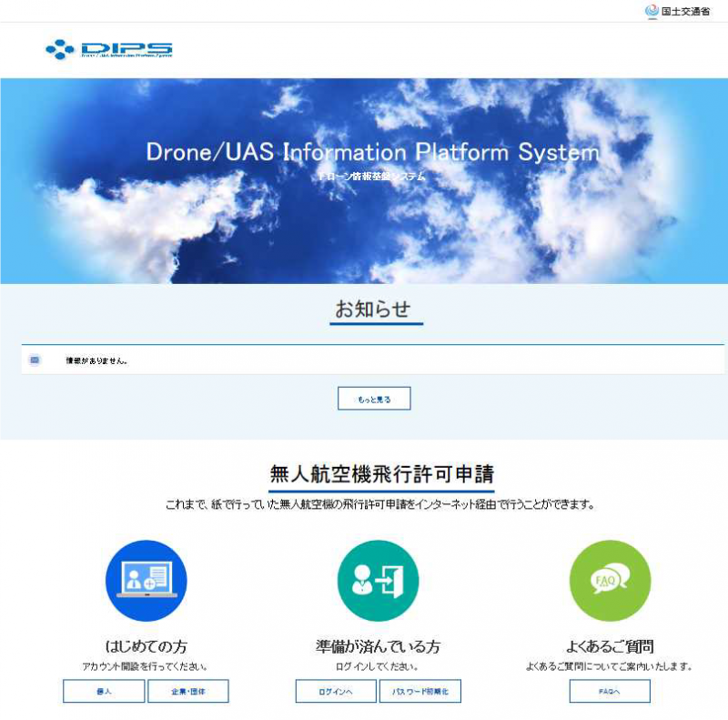Click the DIPS logo in the header
Screen dimensions: 728x720
click(x=109, y=49)
